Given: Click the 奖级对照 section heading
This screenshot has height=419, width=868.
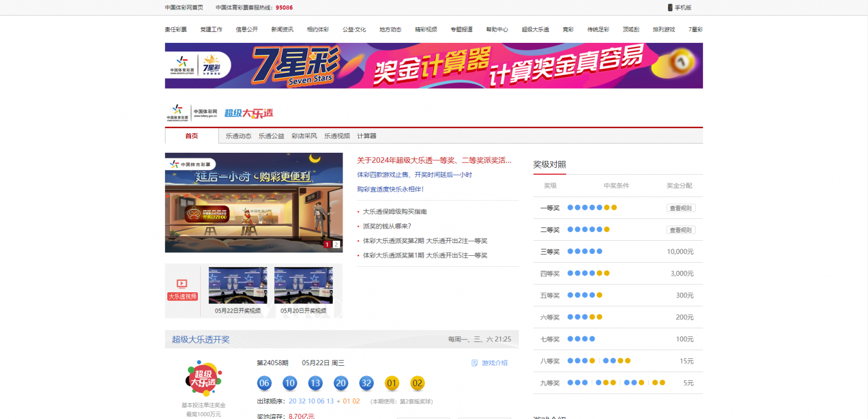Looking at the screenshot, I should (550, 164).
